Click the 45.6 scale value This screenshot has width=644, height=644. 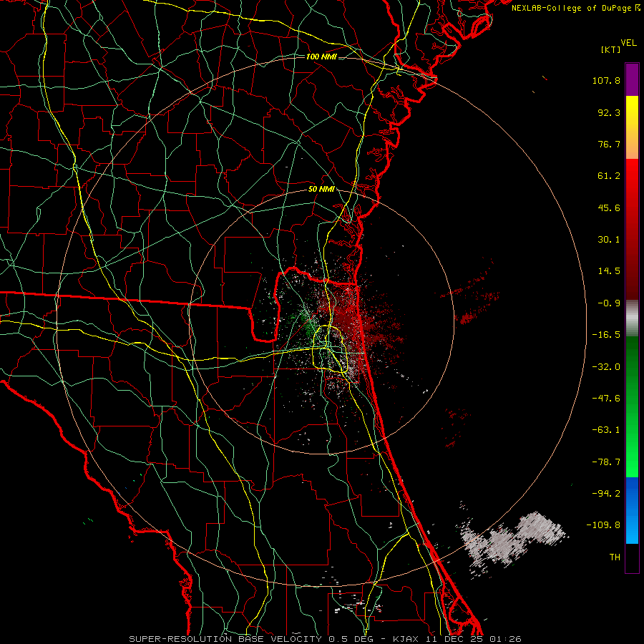(609, 208)
